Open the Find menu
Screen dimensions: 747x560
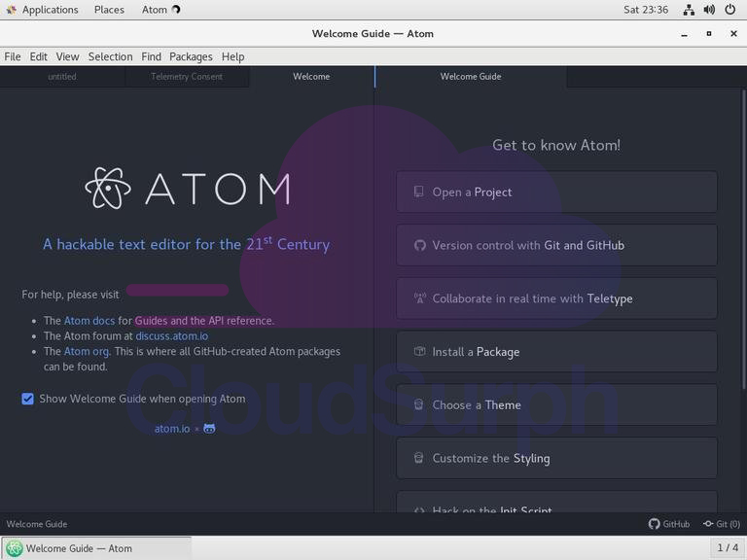[151, 56]
